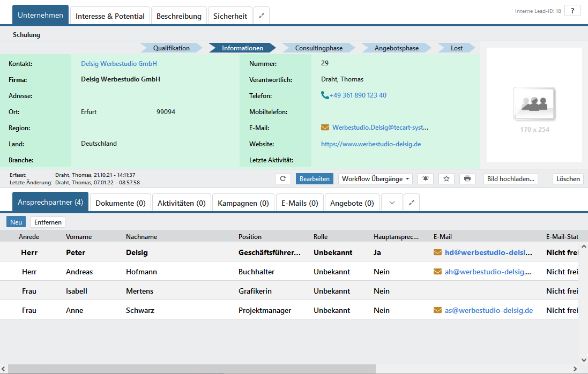Show more tabs via chevron after Angebote
Screen dimensions: 588x374
(x=392, y=203)
